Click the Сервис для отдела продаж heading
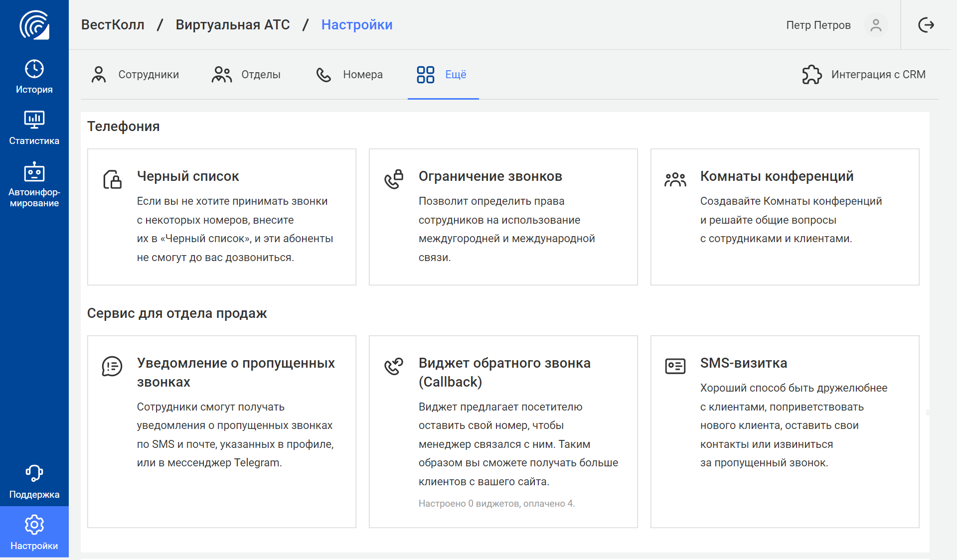The height and width of the screenshot is (560, 957). point(177,313)
